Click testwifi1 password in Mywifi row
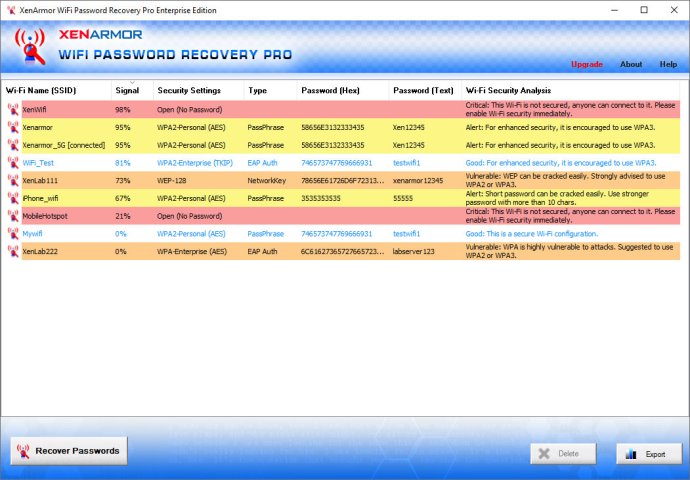Screen dimensions: 690x480 coord(407,234)
